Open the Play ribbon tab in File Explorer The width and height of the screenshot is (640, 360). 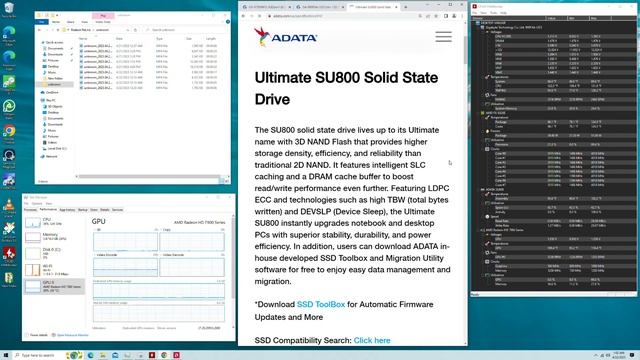point(103,16)
